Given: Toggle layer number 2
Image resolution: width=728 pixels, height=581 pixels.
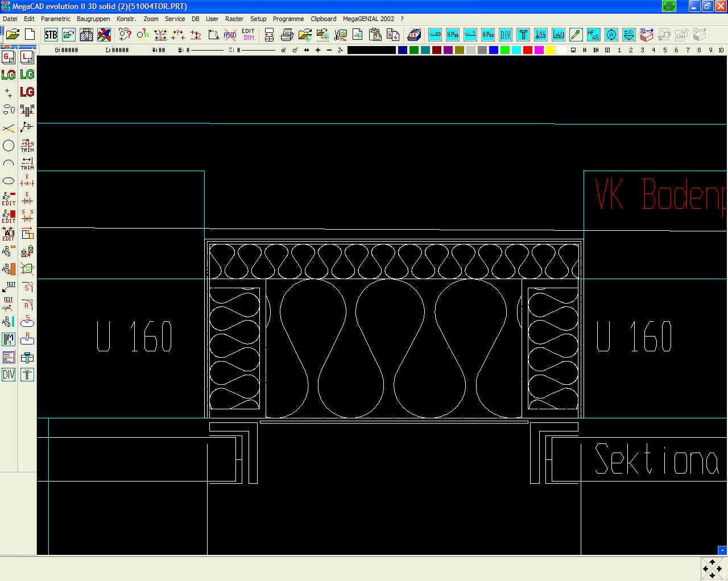Looking at the screenshot, I should point(631,50).
